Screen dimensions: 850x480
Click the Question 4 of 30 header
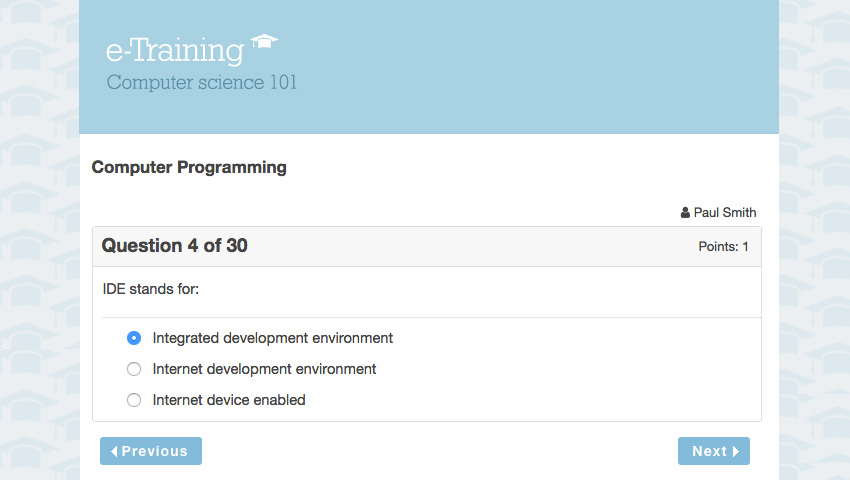point(175,246)
